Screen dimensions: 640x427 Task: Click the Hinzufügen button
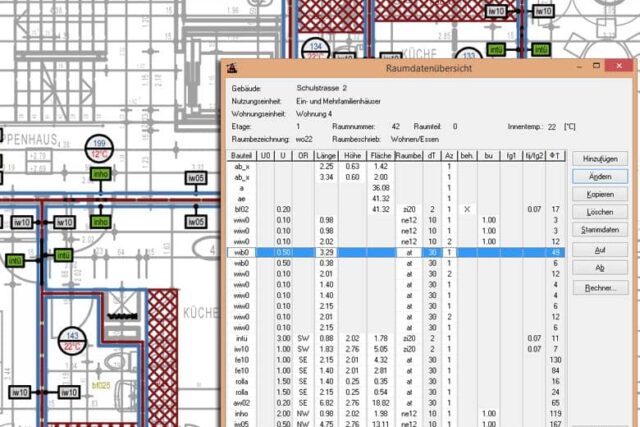pos(606,159)
